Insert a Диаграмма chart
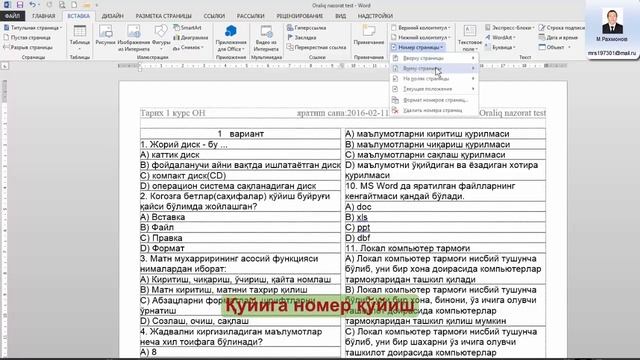 [191, 37]
